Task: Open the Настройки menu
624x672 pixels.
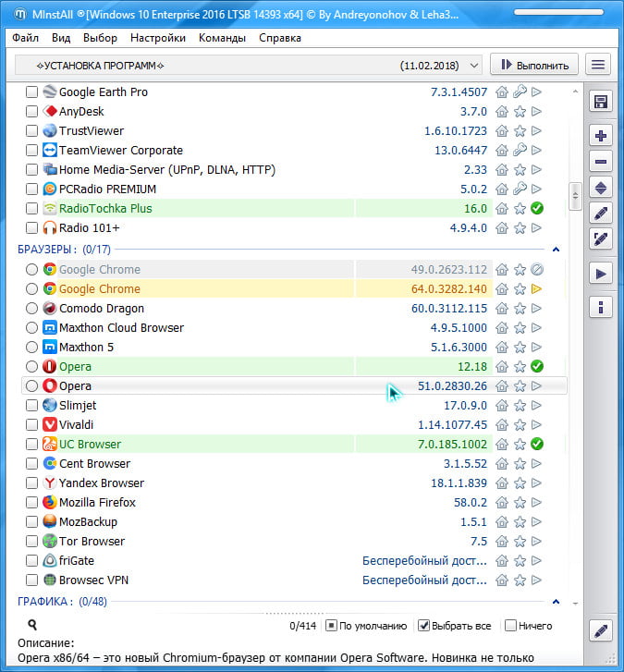Action: pos(158,38)
